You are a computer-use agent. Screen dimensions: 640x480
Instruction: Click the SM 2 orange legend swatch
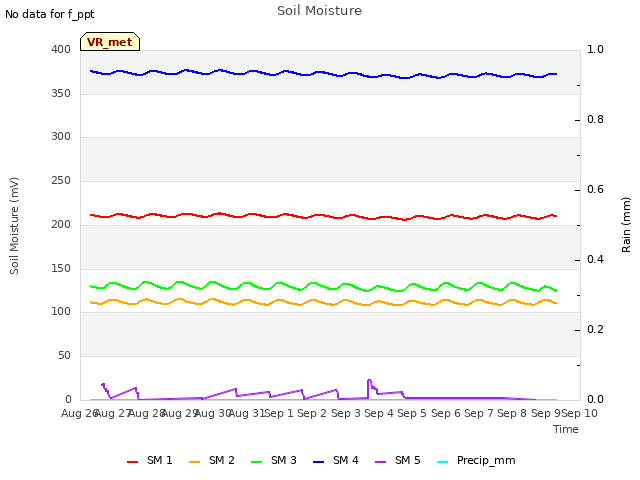pyautogui.click(x=195, y=462)
